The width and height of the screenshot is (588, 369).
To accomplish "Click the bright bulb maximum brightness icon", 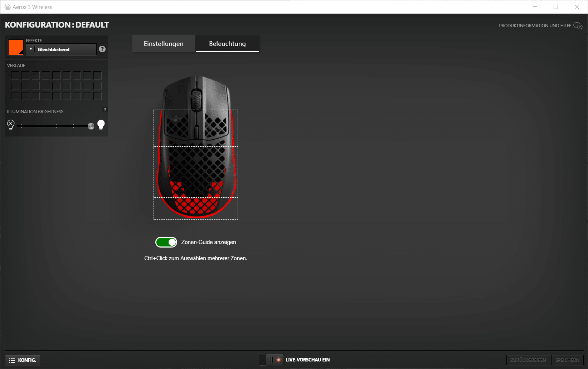I will [x=101, y=125].
